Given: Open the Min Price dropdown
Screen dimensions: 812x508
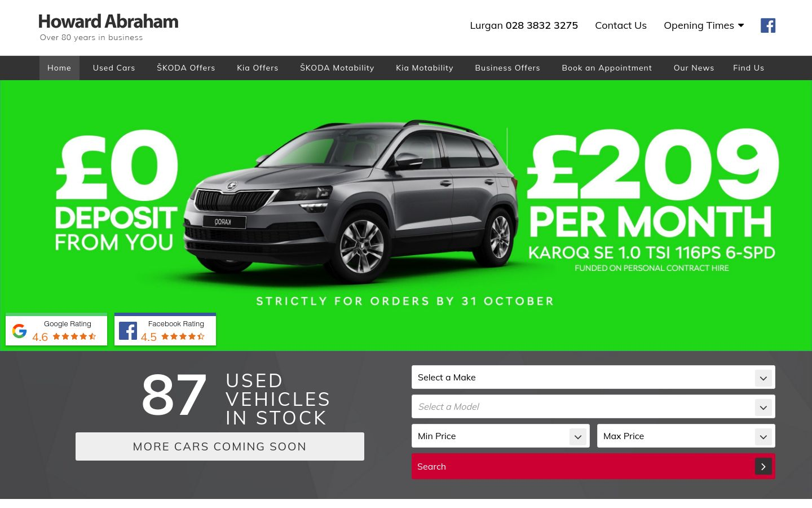Looking at the screenshot, I should coord(501,436).
